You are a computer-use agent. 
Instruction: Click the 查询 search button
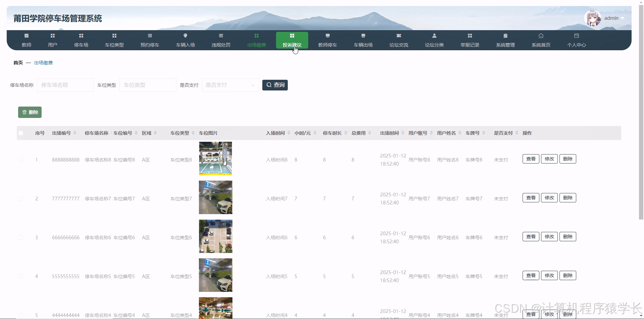click(275, 85)
